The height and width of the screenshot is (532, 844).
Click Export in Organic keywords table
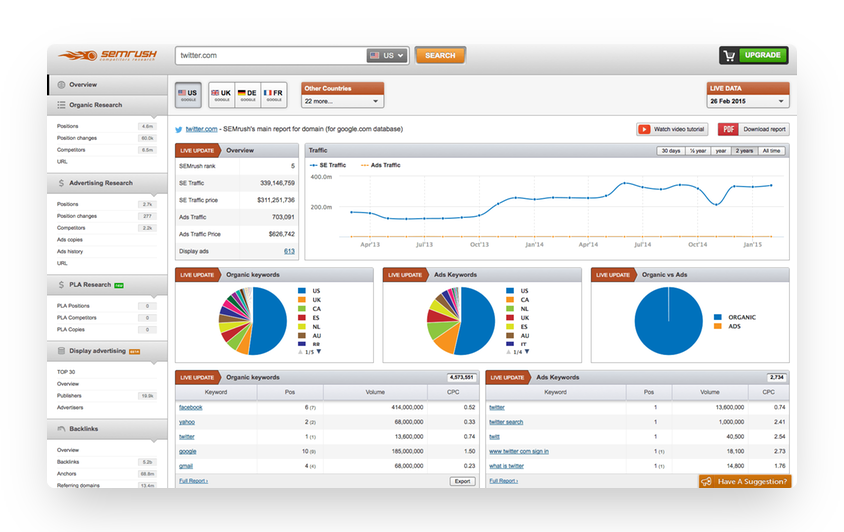point(462,481)
